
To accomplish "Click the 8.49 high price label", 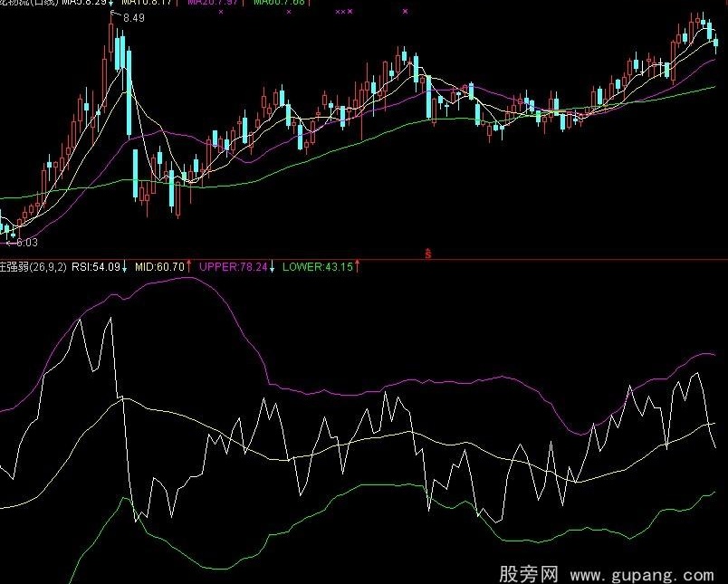I will point(134,18).
